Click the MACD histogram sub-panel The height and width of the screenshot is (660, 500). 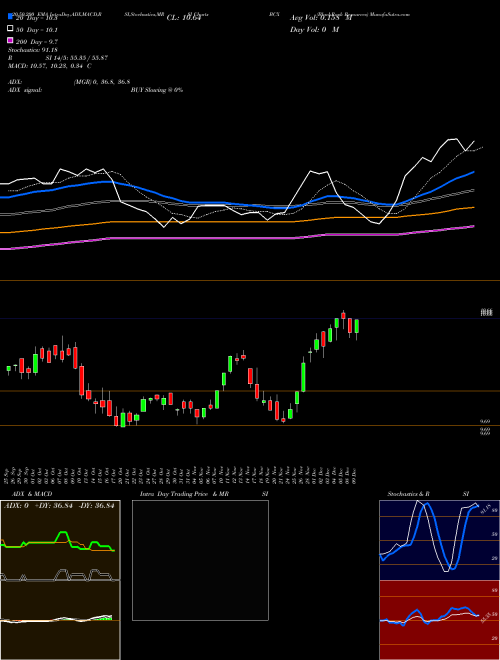60,620
